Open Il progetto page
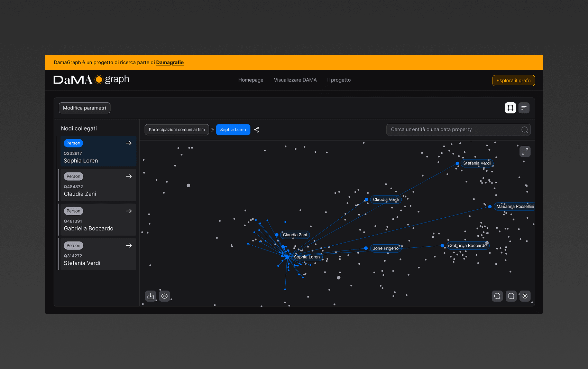 [339, 80]
